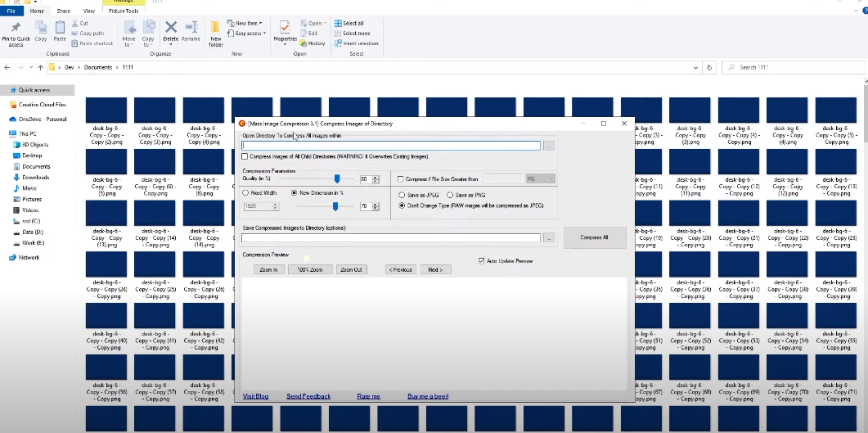Click the Search 1111 box
Viewport: 868px width, 433px height.
pyautogui.click(x=793, y=68)
